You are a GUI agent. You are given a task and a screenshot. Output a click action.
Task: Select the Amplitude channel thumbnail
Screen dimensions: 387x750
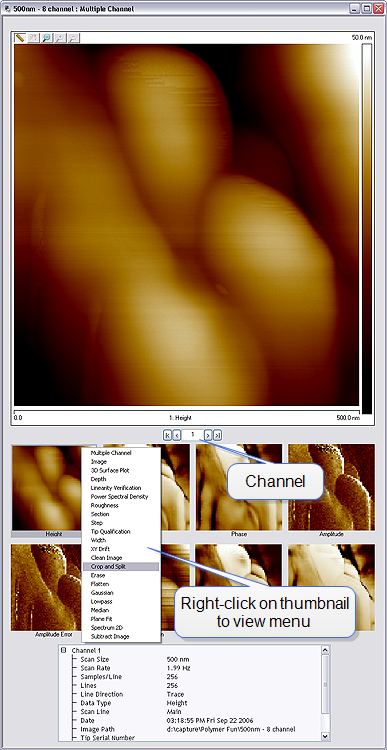pyautogui.click(x=332, y=487)
